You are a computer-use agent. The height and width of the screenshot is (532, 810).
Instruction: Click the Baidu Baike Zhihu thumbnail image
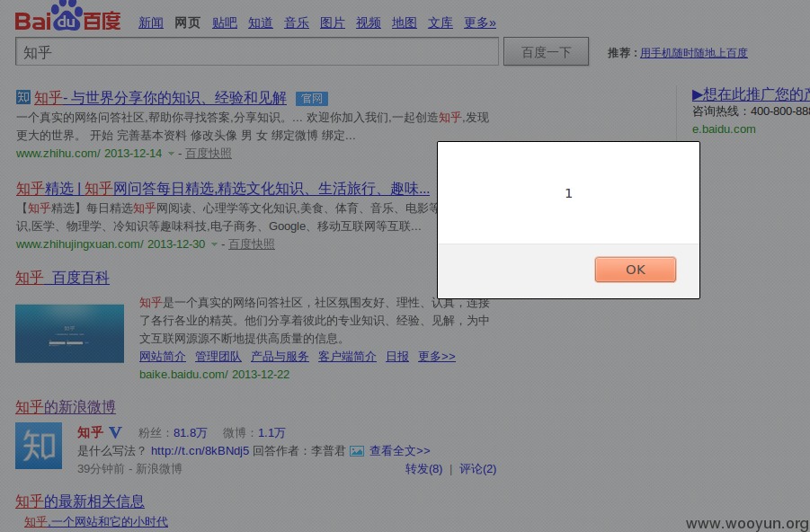tap(70, 333)
